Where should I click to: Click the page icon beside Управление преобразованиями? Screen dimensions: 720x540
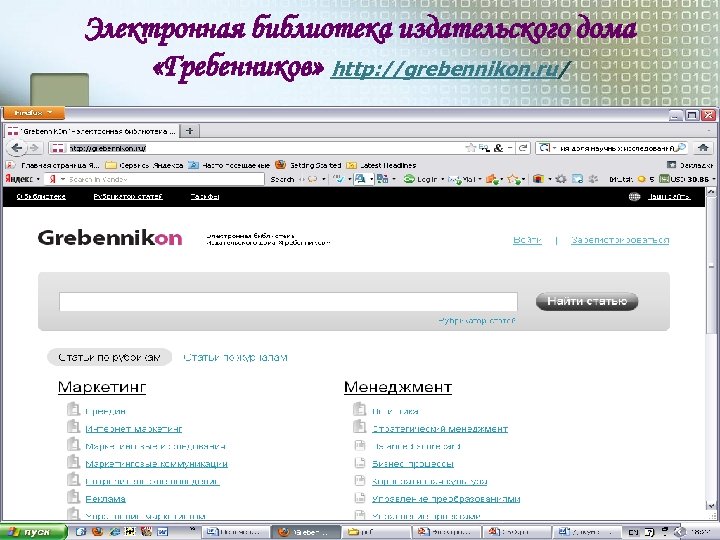tap(360, 498)
